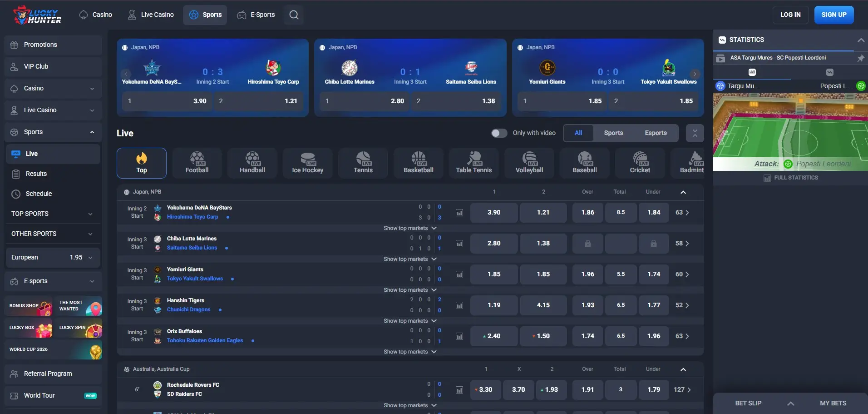Open statistics icon for Rochedale Rovers FC match
Image resolution: width=868 pixels, height=414 pixels.
click(459, 390)
